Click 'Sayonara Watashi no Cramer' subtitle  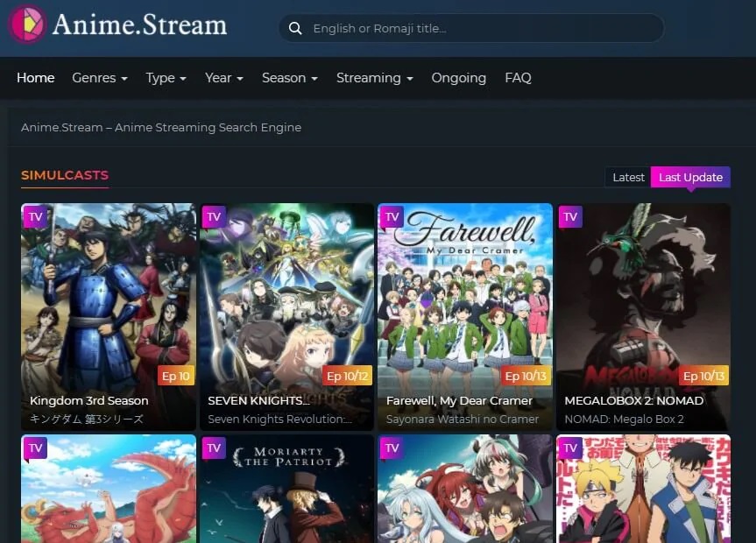(x=463, y=419)
